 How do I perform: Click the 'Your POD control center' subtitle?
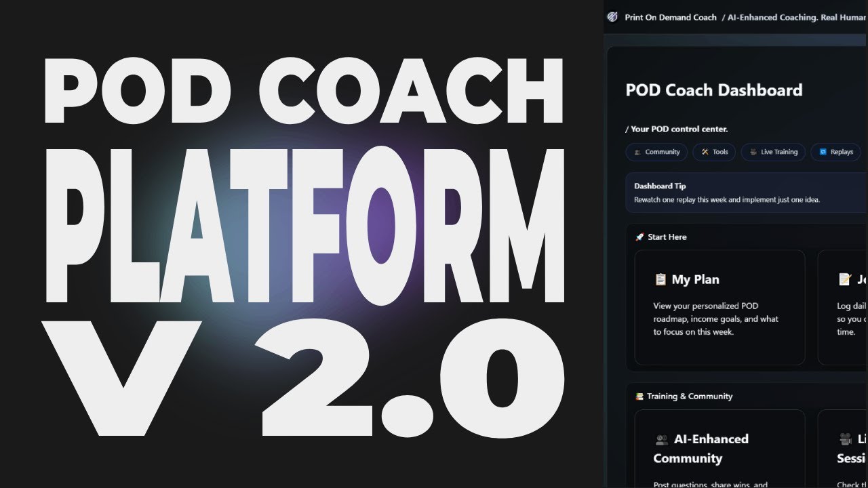pos(676,129)
